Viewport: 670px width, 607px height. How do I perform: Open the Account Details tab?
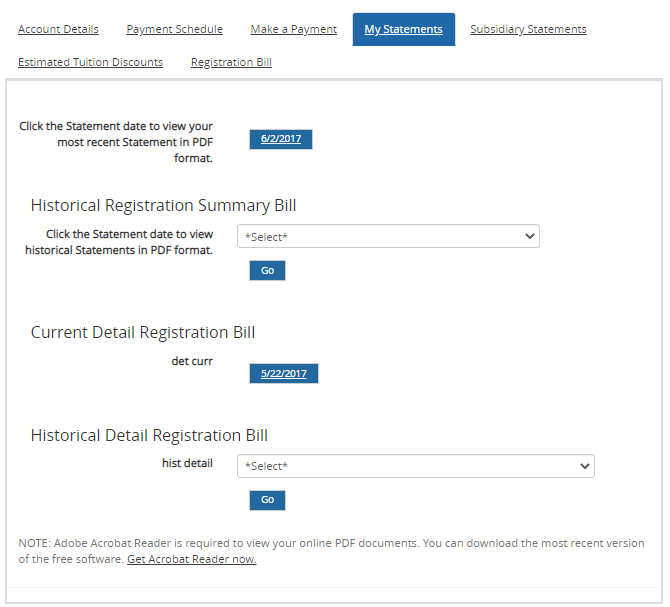58,29
